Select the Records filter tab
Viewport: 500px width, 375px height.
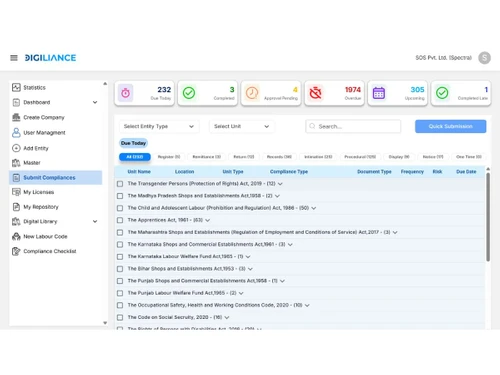pos(279,157)
